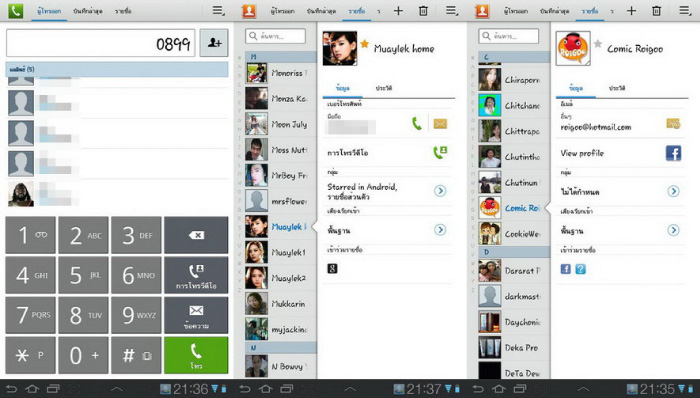Send message to Muaylek home envelope icon
This screenshot has width=700, height=398.
[x=440, y=124]
